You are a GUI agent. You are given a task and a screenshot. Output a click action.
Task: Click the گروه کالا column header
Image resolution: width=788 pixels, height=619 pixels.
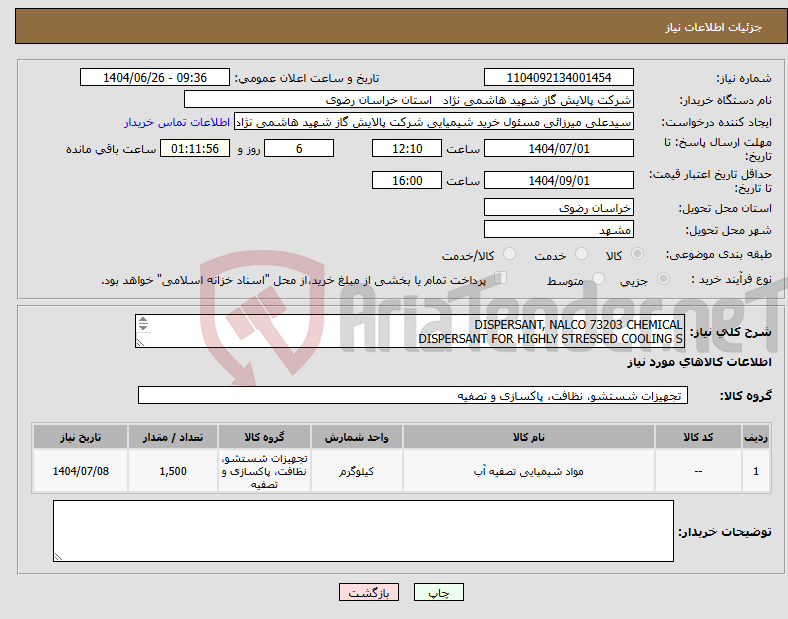coord(264,437)
